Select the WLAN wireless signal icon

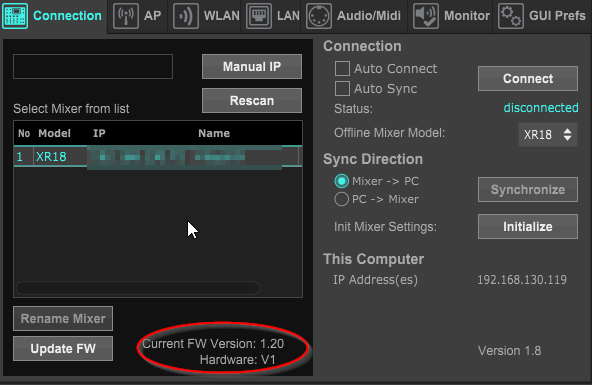pos(186,16)
